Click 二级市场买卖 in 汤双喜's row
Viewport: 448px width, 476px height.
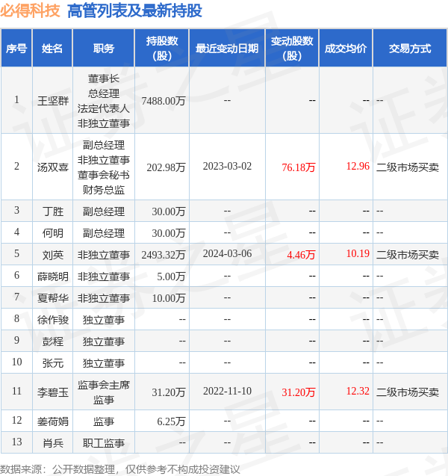click(408, 167)
